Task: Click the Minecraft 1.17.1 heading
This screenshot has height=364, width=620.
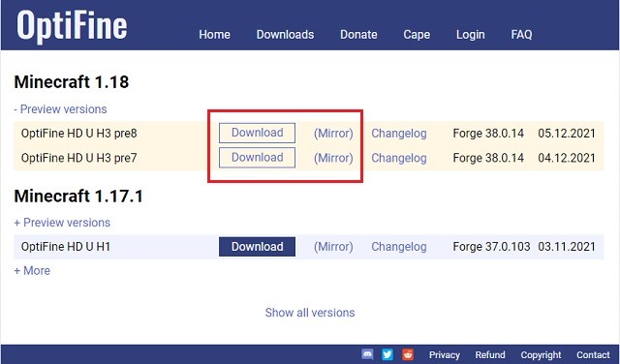Action: (x=78, y=197)
